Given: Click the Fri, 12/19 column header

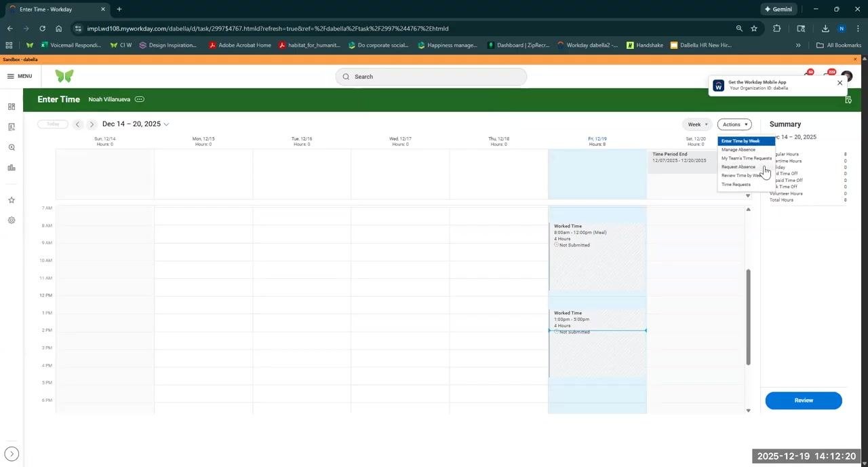Looking at the screenshot, I should coord(597,141).
